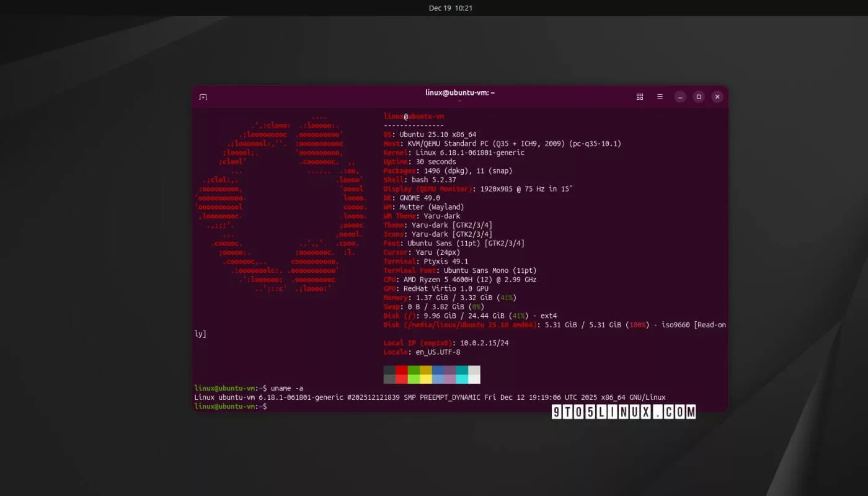Minimize the terminal window

680,97
